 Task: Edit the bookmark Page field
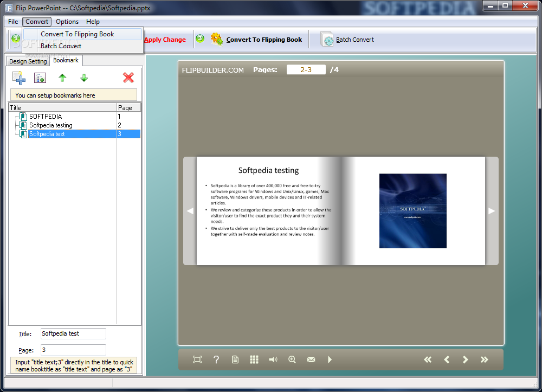73,350
